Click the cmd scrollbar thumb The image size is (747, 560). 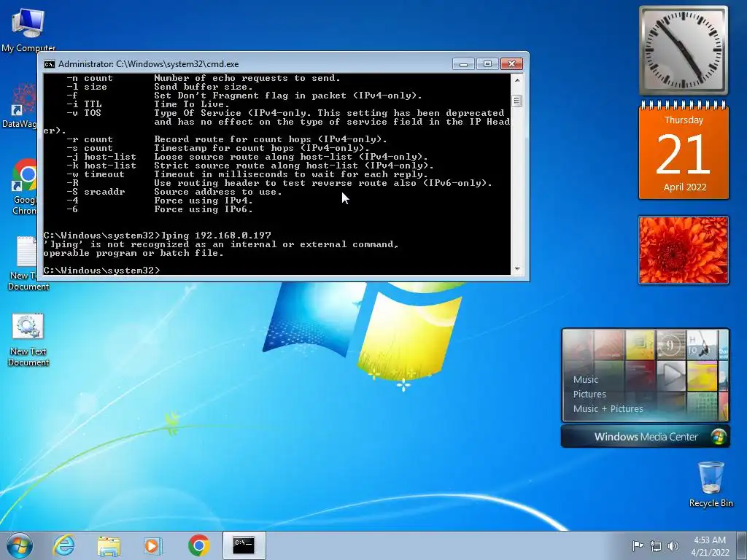[x=517, y=101]
